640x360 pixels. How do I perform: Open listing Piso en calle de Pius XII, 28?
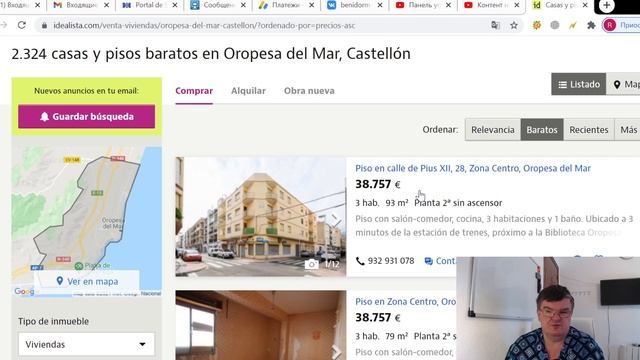[x=473, y=168]
